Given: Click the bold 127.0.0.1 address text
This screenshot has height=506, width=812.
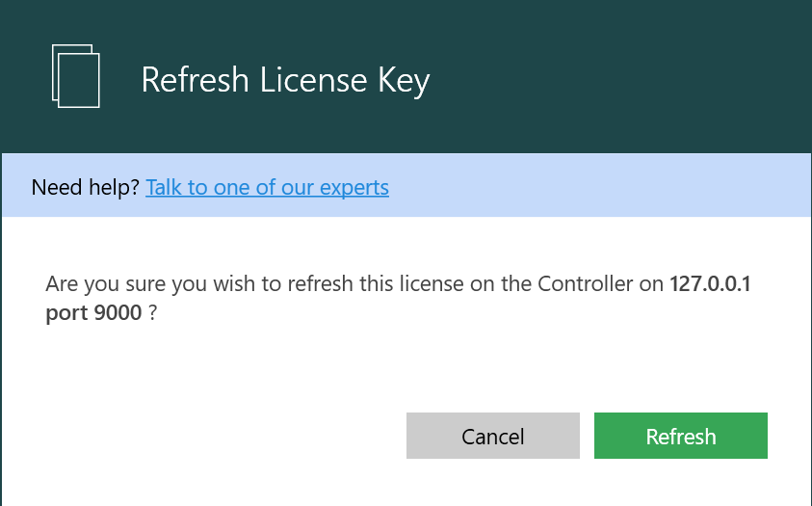Looking at the screenshot, I should pyautogui.click(x=710, y=283).
